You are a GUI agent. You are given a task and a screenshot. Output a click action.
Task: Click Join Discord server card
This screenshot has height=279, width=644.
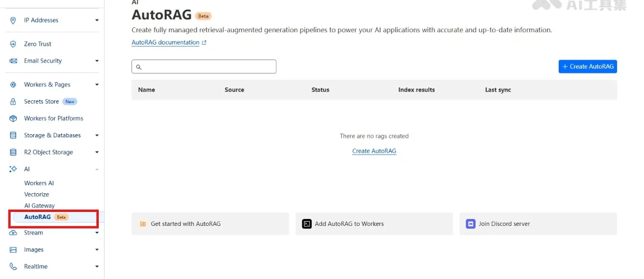538,224
